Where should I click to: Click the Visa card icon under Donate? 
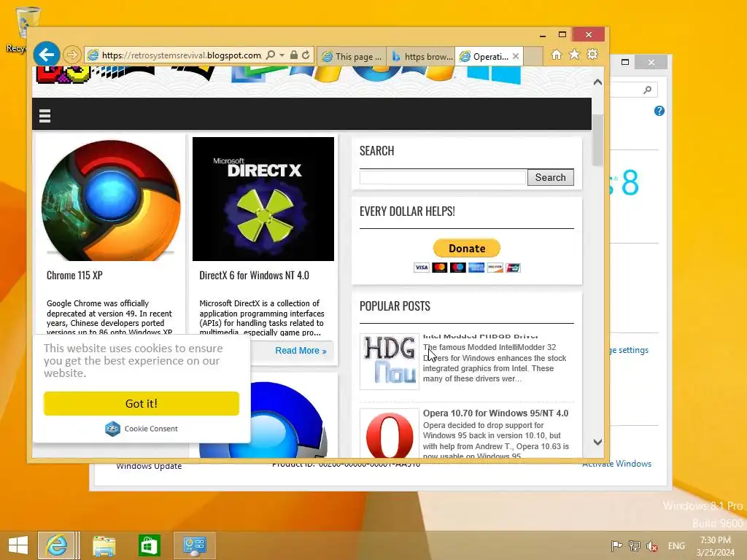[x=421, y=268]
